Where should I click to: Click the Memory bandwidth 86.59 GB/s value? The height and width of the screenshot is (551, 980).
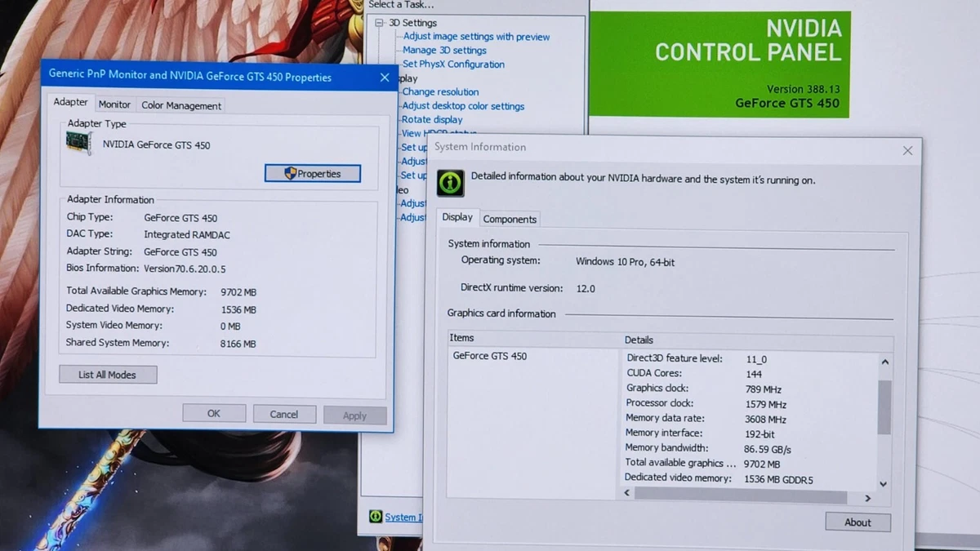(x=768, y=450)
